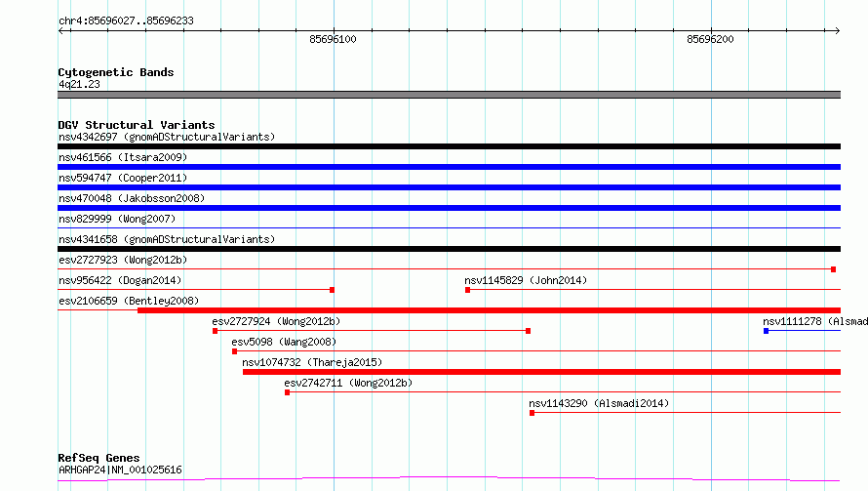The height and width of the screenshot is (491, 868).
Task: Open esv2106659 (Bentley2008) label
Action: (129, 301)
